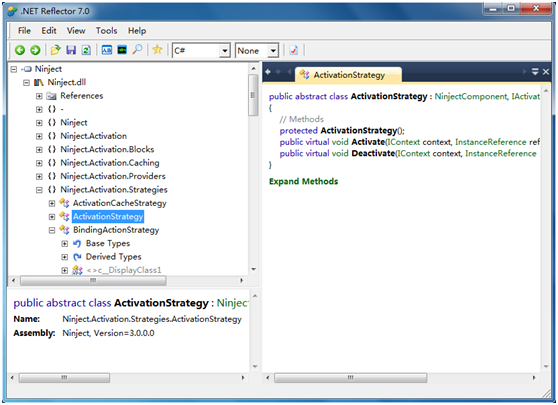
Task: Click the blue window toolbar icon left of the terminal icon
Action: click(107, 50)
